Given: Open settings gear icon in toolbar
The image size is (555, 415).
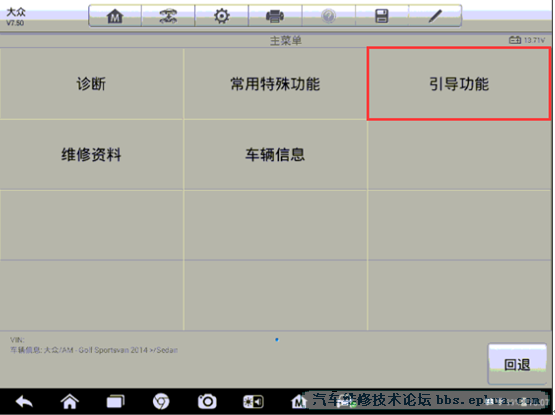Looking at the screenshot, I should point(222,16).
